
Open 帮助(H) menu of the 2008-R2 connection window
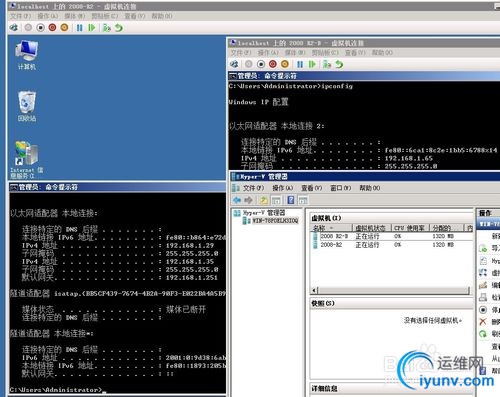162,16
